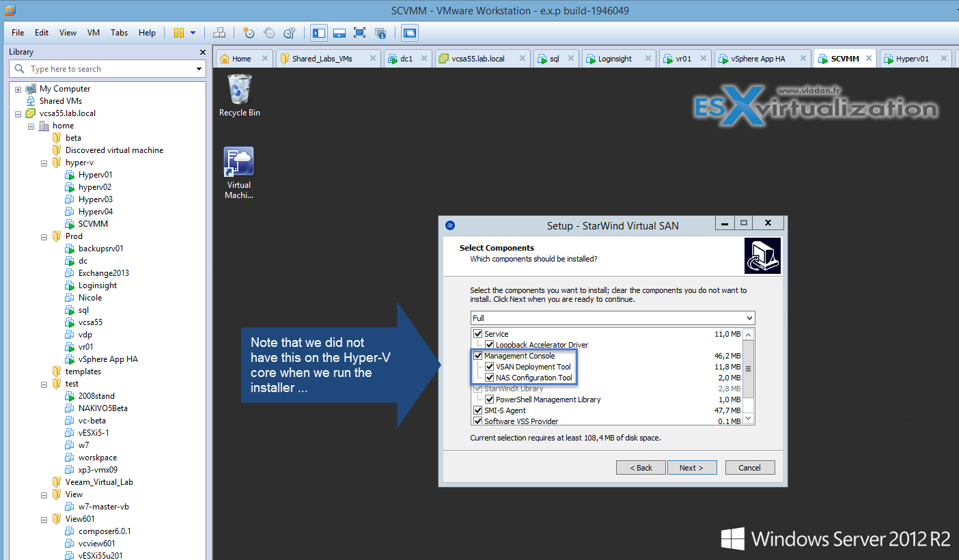This screenshot has height=560, width=959.
Task: Collapse the Prod folder
Action: click(44, 236)
